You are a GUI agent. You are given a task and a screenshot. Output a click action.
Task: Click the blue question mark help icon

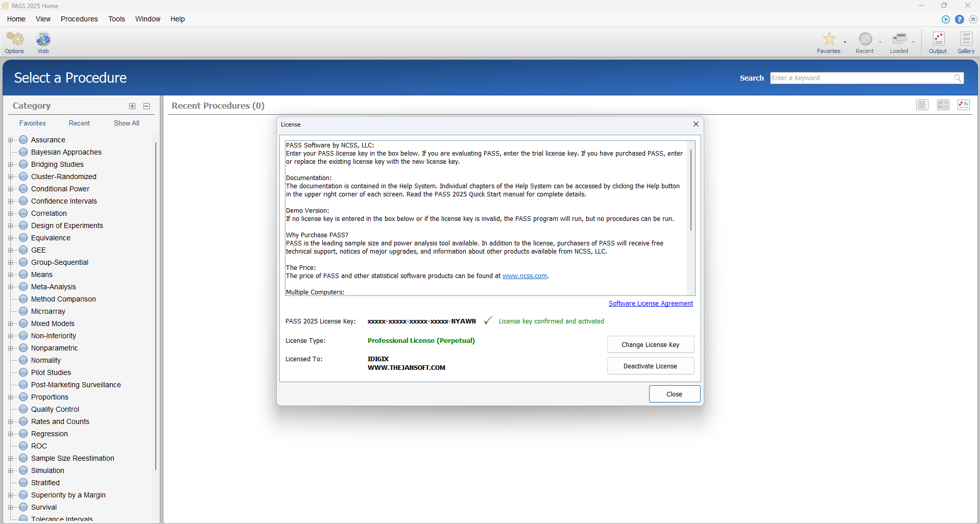coord(960,19)
